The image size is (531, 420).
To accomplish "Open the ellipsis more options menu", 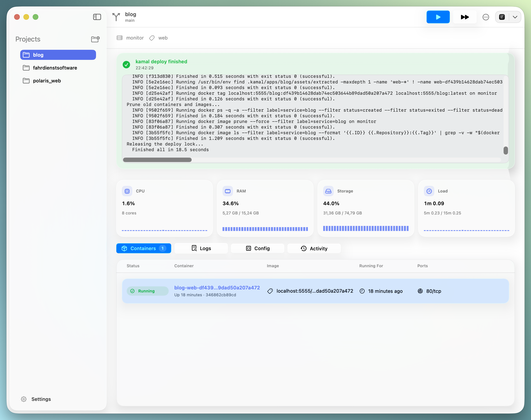I will tap(486, 17).
